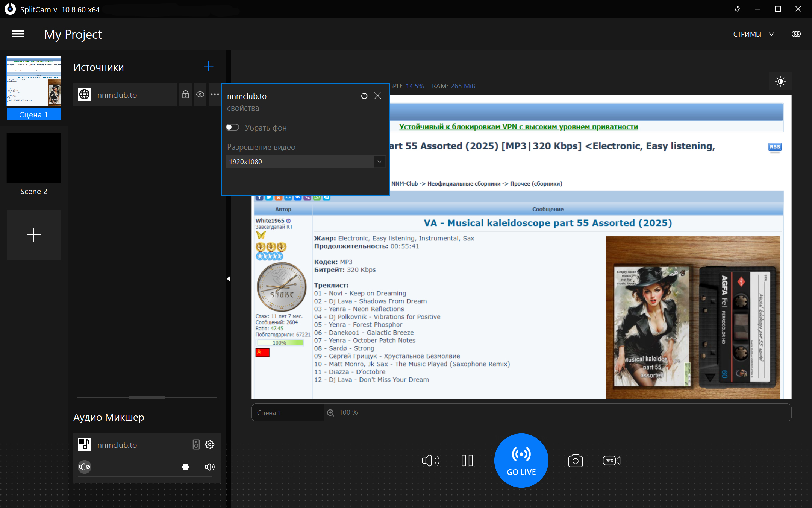Add a new source with plus icon
Viewport: 812px width, 508px height.
tap(208, 67)
